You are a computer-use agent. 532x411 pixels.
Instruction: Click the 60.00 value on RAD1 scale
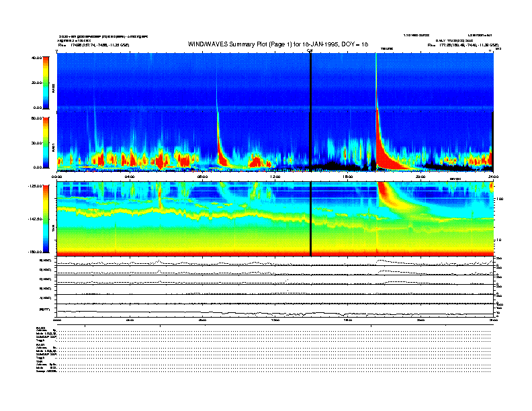click(36, 118)
